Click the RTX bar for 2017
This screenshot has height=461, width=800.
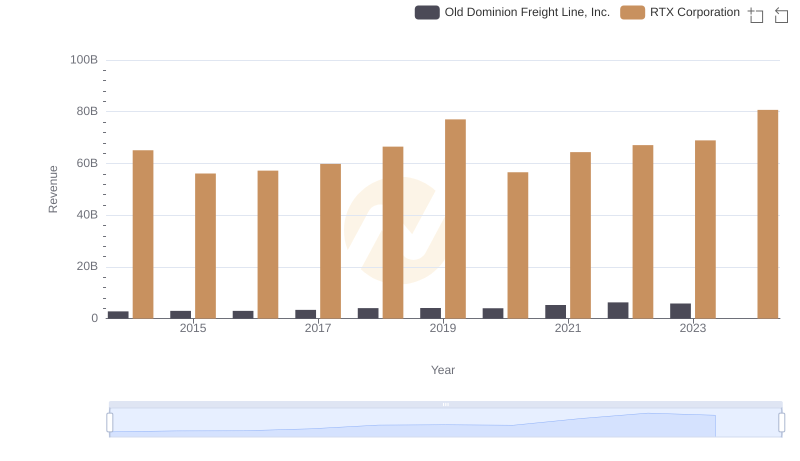pos(330,241)
